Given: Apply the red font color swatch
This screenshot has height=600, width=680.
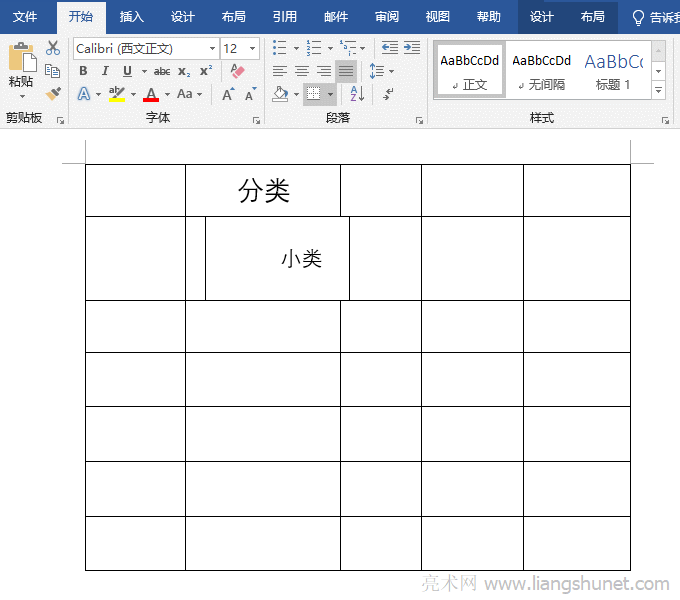Looking at the screenshot, I should [151, 94].
